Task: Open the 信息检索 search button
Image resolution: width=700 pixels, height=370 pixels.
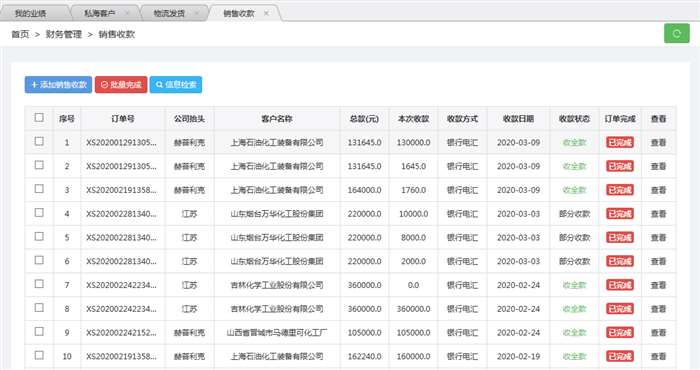Action: point(176,84)
